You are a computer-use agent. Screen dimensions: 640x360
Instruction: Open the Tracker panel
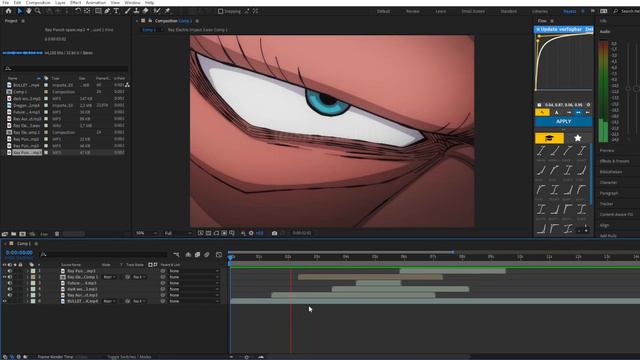(x=606, y=204)
